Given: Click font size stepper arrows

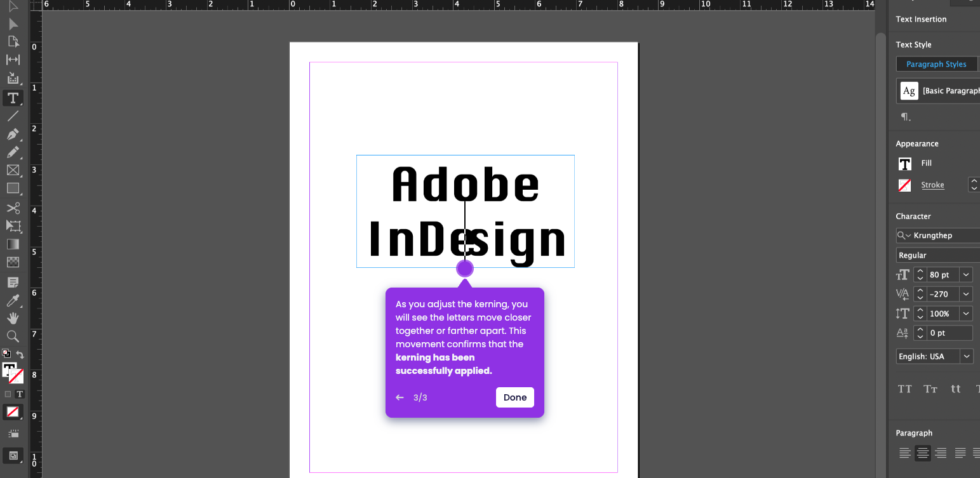Looking at the screenshot, I should tap(920, 275).
